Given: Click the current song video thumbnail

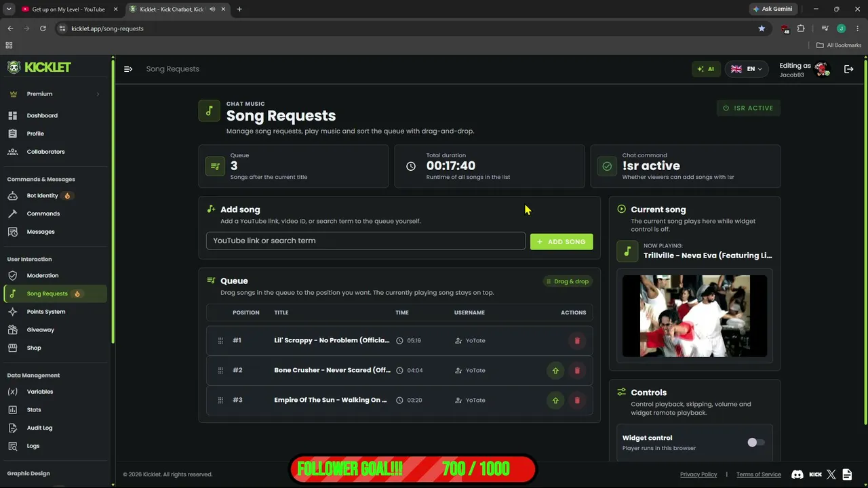Looking at the screenshot, I should (x=695, y=316).
